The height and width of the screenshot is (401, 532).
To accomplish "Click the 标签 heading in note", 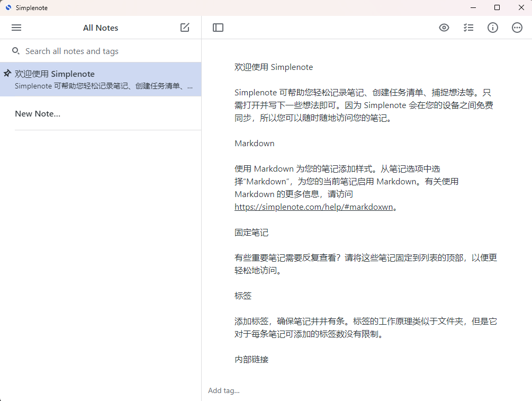I will tap(243, 296).
